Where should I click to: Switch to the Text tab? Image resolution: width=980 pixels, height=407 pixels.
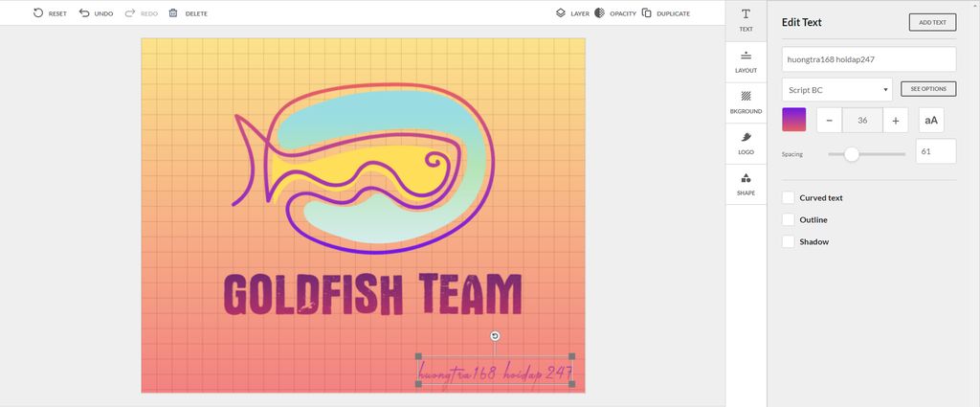pyautogui.click(x=746, y=21)
